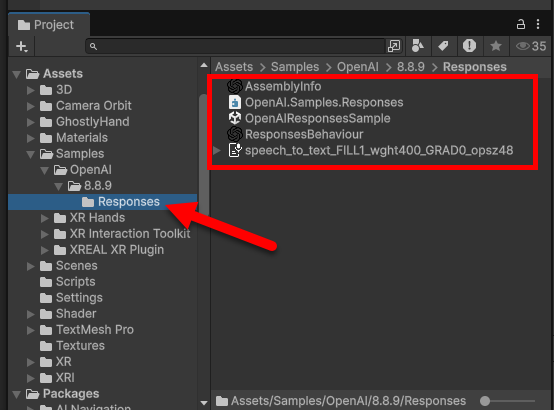The image size is (554, 410).
Task: Select the XR folder row
Action: (x=103, y=362)
